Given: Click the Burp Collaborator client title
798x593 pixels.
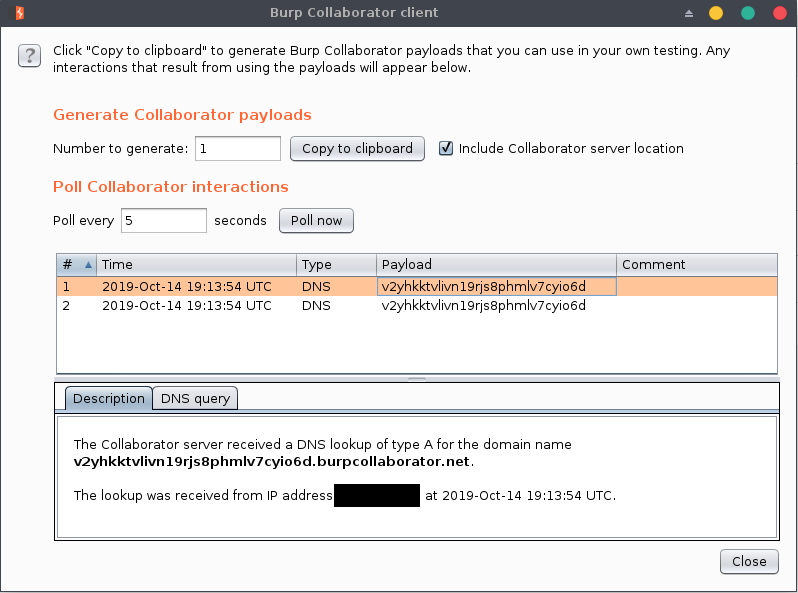Looking at the screenshot, I should pyautogui.click(x=354, y=12).
